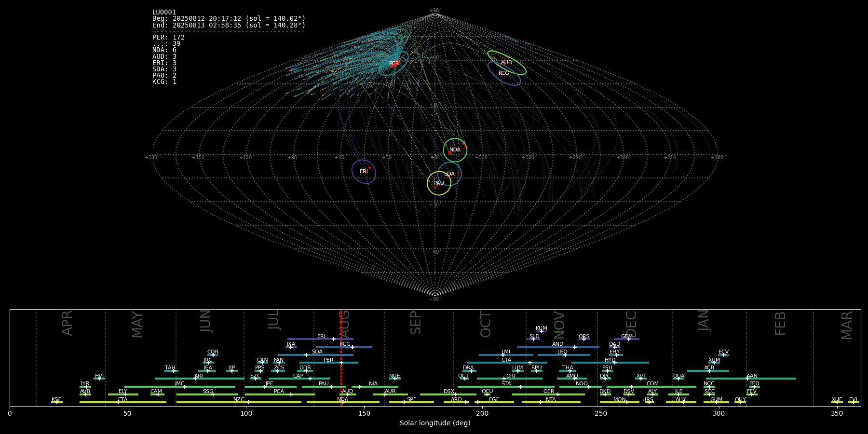868x434 pixels.
Task: Click the '...: 39' sporadic count entry
Action: (x=166, y=43)
